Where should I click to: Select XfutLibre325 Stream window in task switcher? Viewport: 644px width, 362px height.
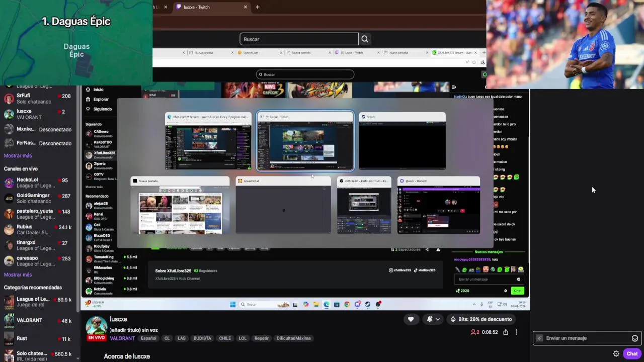[208, 141]
